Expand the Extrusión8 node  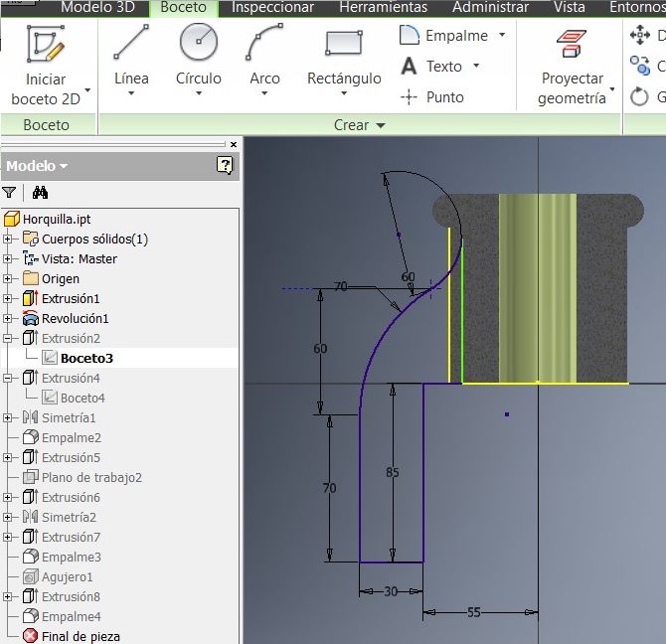pyautogui.click(x=7, y=596)
